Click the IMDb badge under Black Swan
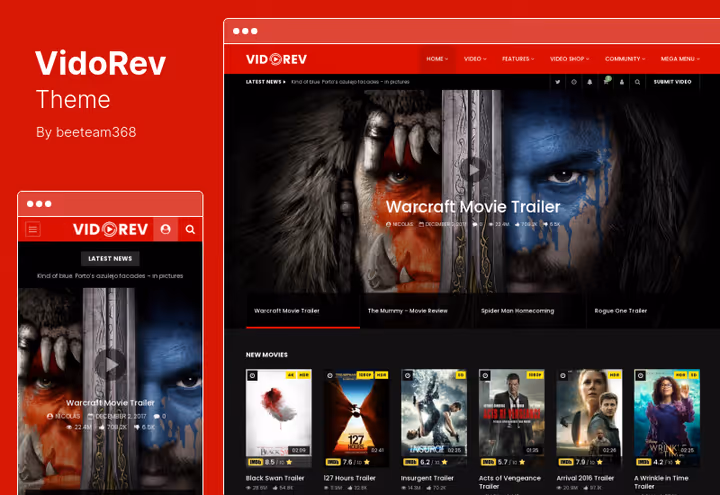Screen dimensions: 720x495 [255, 462]
